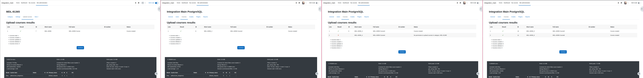This screenshot has width=644, height=78.
Task: Click red cross result for MDL-43056 Course4
Action: (338, 35)
